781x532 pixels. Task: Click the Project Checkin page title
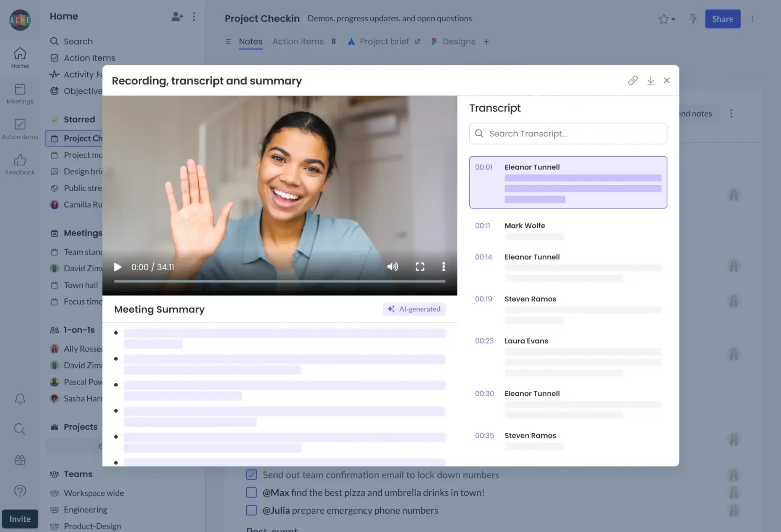262,18
